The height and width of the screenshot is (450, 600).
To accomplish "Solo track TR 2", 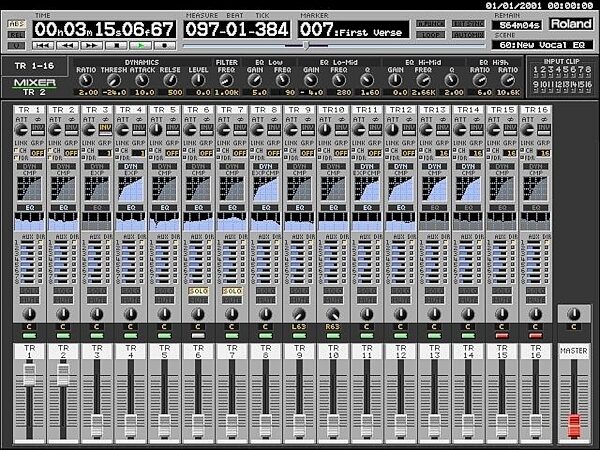I will click(x=64, y=291).
